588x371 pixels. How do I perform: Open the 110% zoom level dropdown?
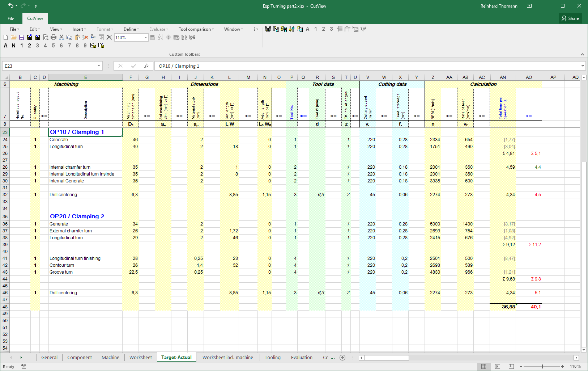(x=146, y=38)
